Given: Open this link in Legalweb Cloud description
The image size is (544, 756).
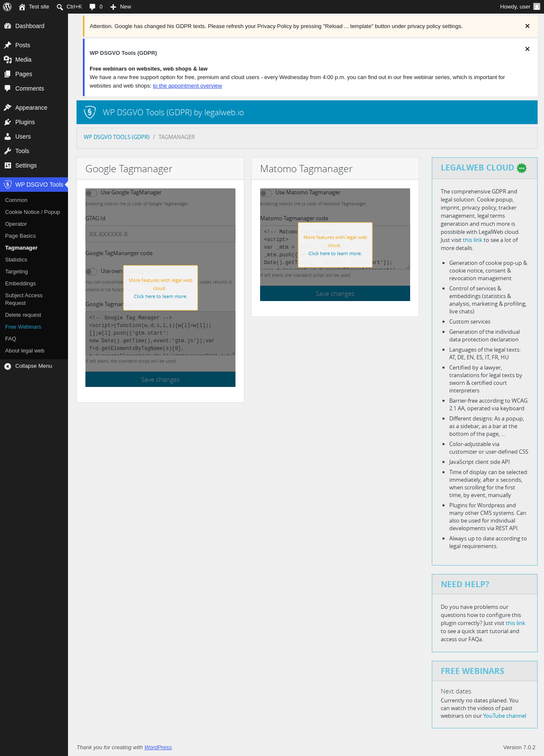Looking at the screenshot, I should point(472,240).
